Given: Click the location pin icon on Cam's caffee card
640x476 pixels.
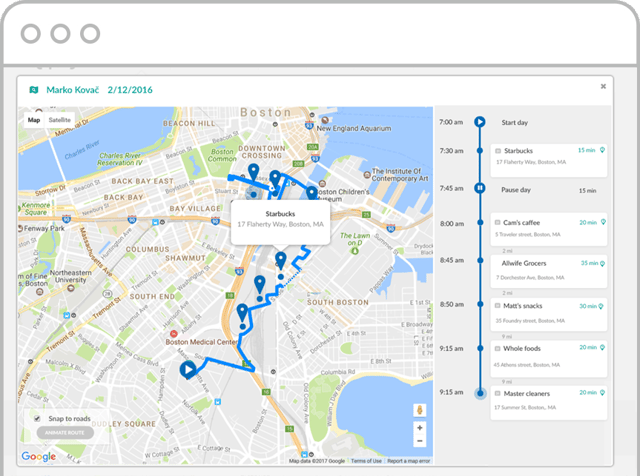Looking at the screenshot, I should (603, 222).
